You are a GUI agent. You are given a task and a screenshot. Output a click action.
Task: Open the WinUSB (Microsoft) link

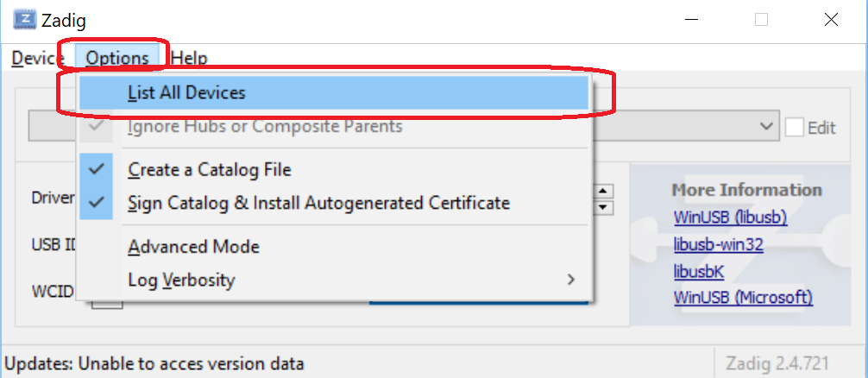point(743,298)
